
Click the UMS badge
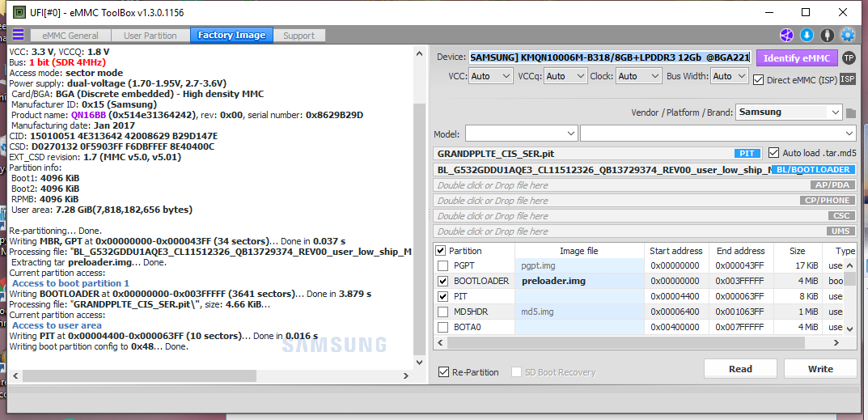click(840, 231)
